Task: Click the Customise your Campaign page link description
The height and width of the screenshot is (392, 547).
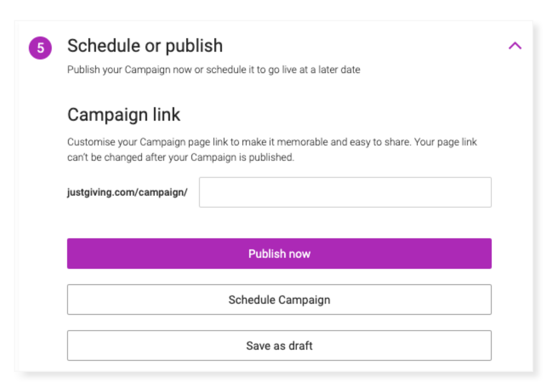Action: 272,142
